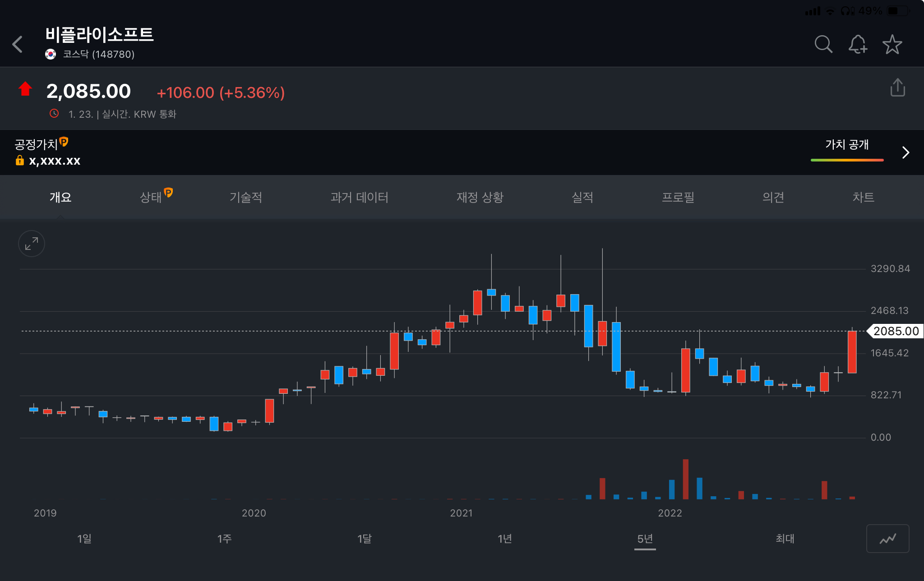Tap the latest red candlestick at 2085
Screen dimensions: 924x581
coord(852,352)
